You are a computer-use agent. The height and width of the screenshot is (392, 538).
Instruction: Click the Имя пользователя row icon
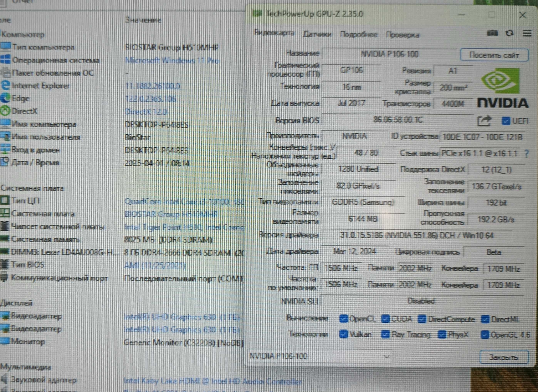click(x=5, y=136)
